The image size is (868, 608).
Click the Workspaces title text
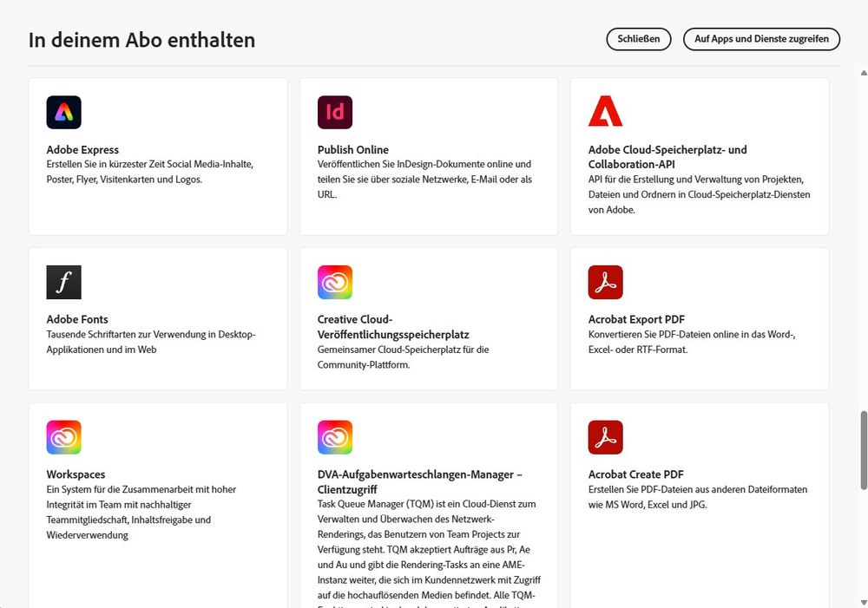[x=76, y=474]
